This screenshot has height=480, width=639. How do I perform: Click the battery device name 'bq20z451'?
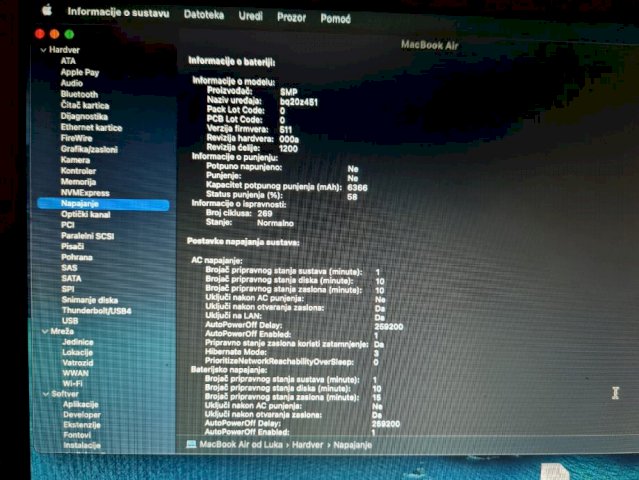point(299,102)
